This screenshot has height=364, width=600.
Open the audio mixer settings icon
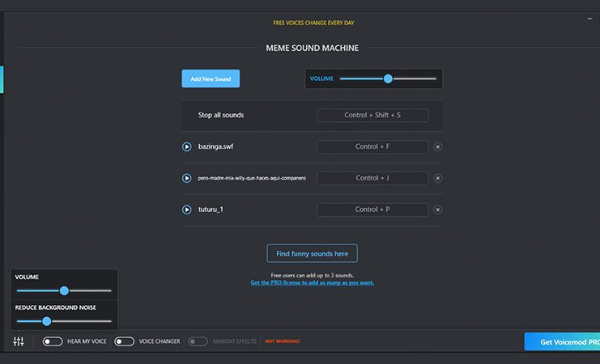click(x=19, y=341)
